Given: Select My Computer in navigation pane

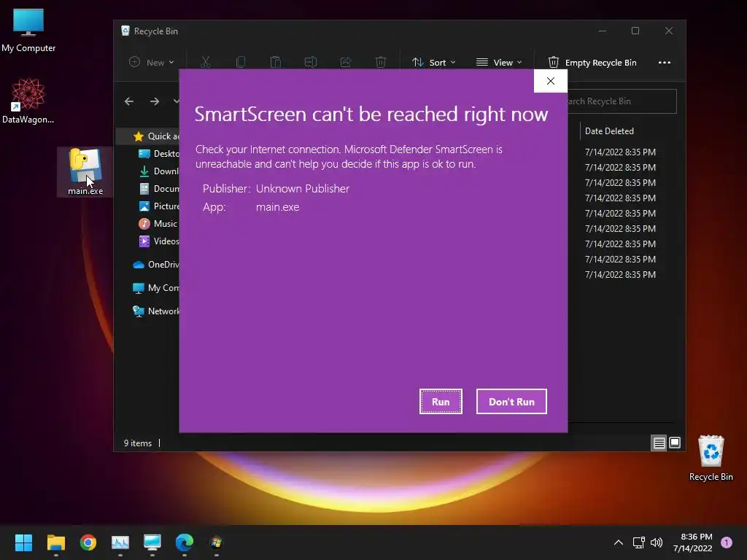Looking at the screenshot, I should coord(156,287).
